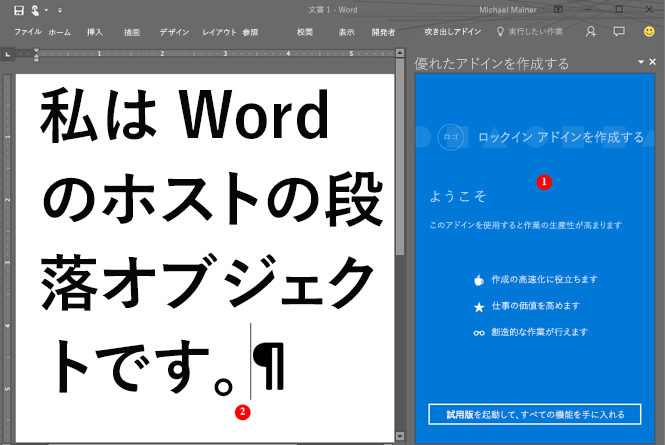Click the word Word in the document
This screenshot has height=445, width=665.
click(254, 115)
